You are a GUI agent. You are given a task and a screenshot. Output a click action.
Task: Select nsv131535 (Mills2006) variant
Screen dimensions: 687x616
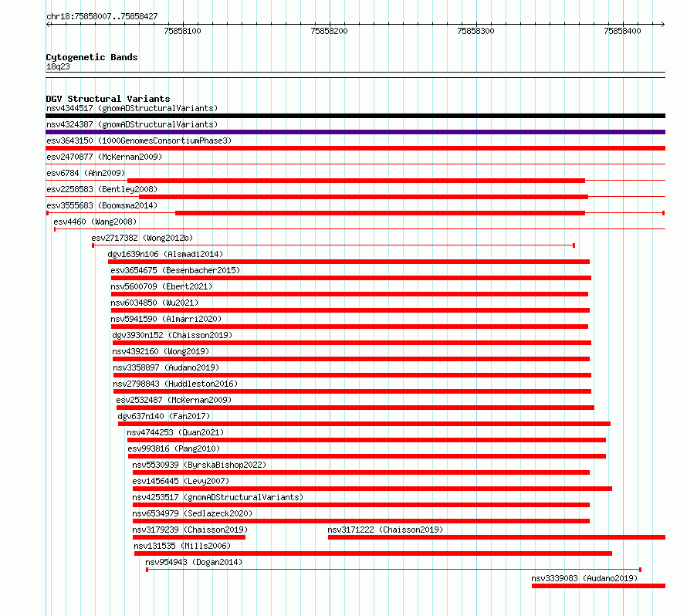[182, 546]
